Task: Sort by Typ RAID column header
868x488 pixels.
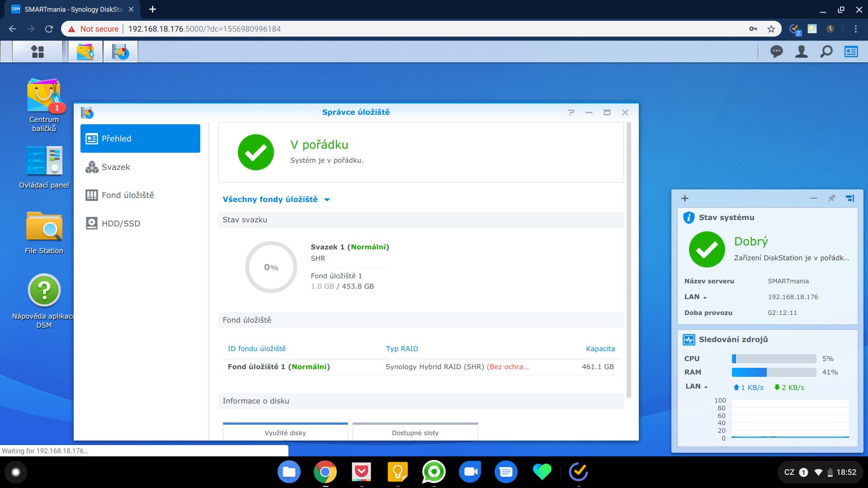Action: coord(401,349)
